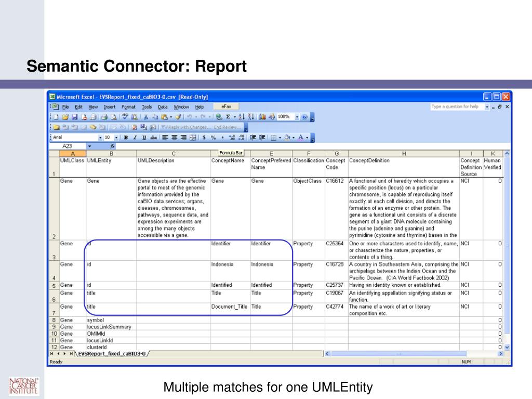Open Excel Help question mark icon

(304, 117)
